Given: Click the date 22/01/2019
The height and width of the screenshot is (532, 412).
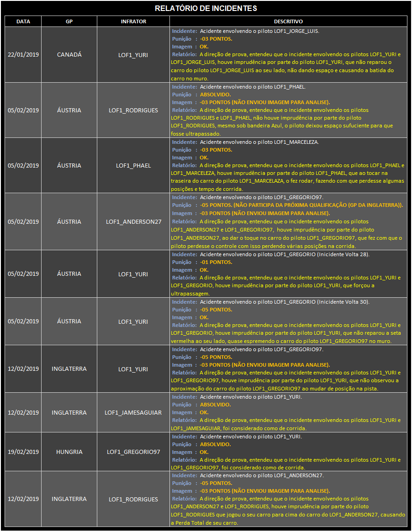Looking at the screenshot, I should pos(23,55).
